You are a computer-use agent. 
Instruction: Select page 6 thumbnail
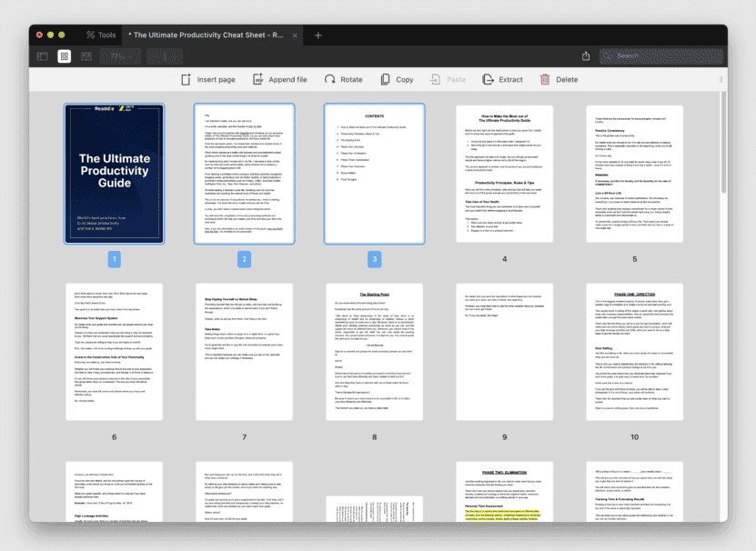[x=115, y=352]
